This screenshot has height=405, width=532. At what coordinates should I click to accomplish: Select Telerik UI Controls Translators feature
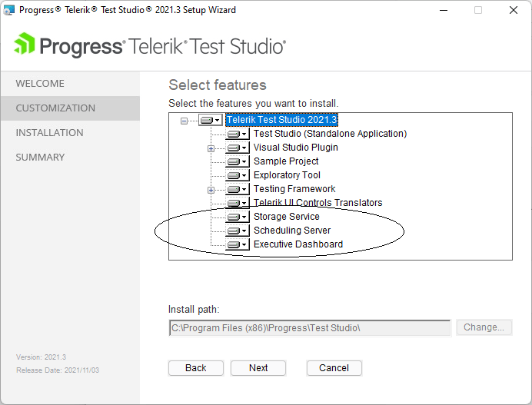318,203
